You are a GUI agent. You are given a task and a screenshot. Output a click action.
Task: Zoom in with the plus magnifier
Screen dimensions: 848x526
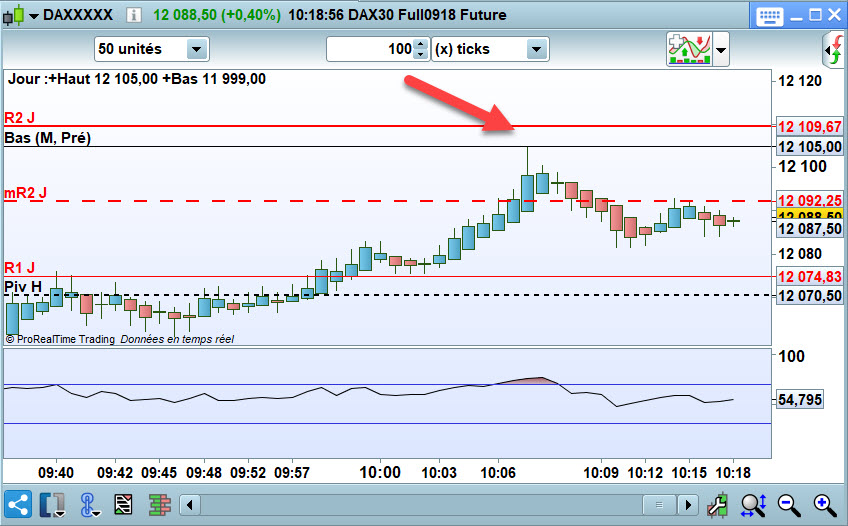[x=825, y=505]
